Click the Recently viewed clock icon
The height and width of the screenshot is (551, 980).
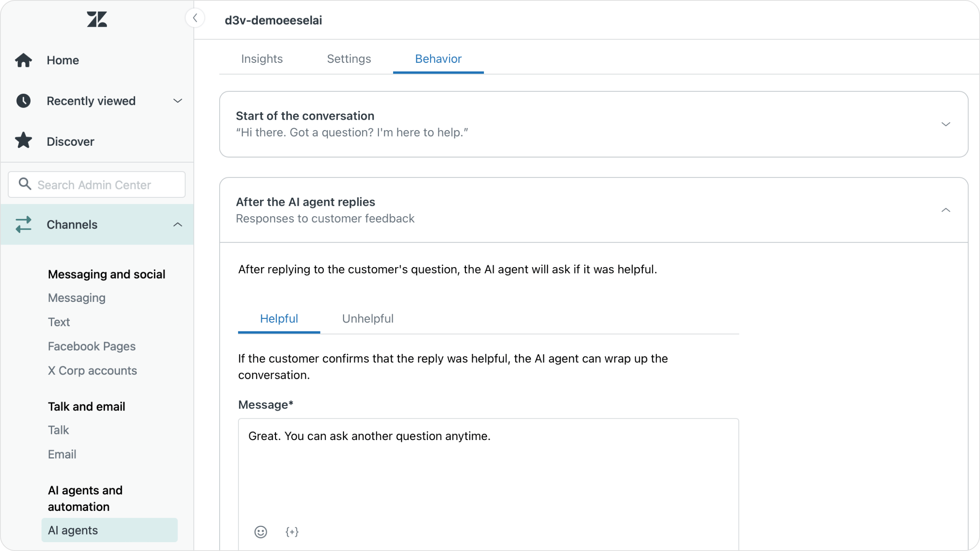point(24,101)
